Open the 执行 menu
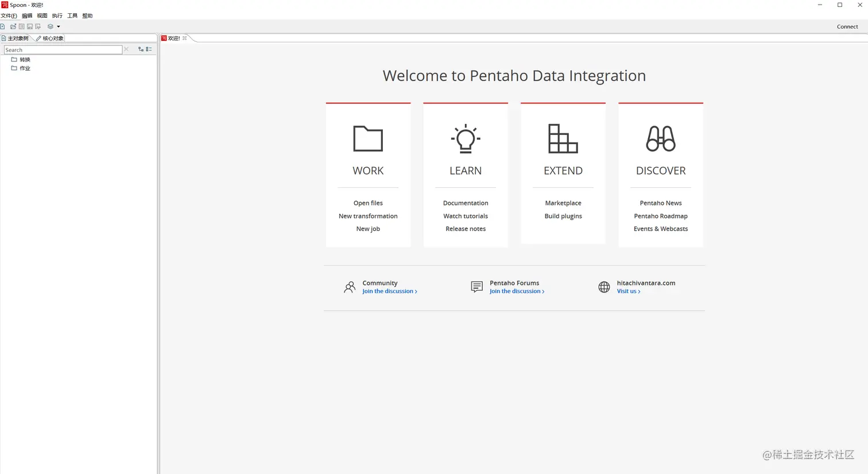Image resolution: width=868 pixels, height=474 pixels. [57, 16]
